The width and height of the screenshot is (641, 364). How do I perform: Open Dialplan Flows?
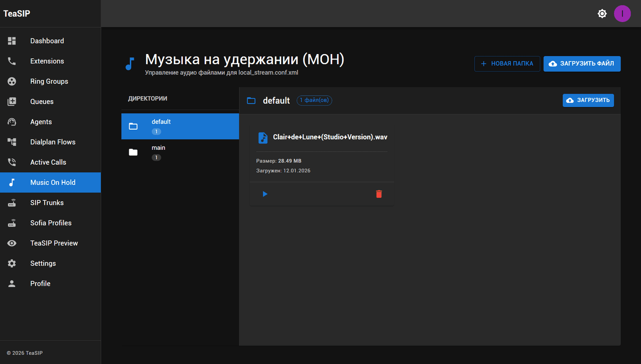[50, 142]
